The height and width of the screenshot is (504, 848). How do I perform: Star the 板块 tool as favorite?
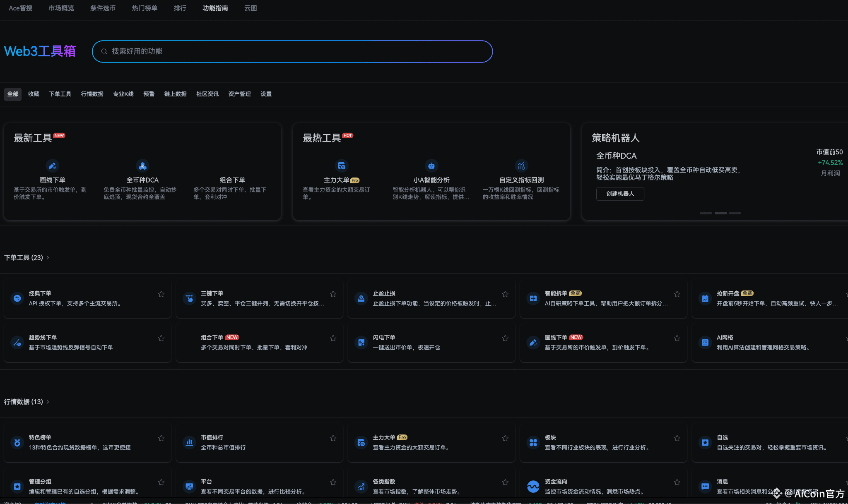click(x=677, y=438)
